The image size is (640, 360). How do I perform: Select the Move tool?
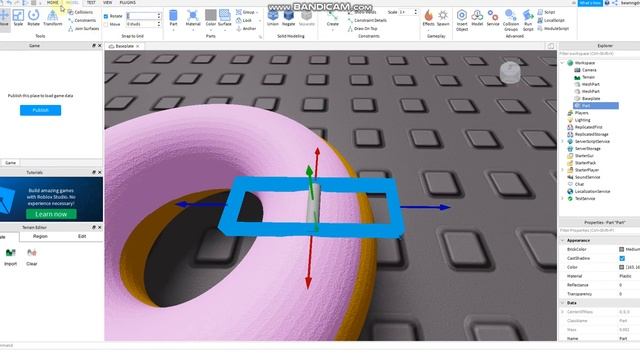pos(4,18)
